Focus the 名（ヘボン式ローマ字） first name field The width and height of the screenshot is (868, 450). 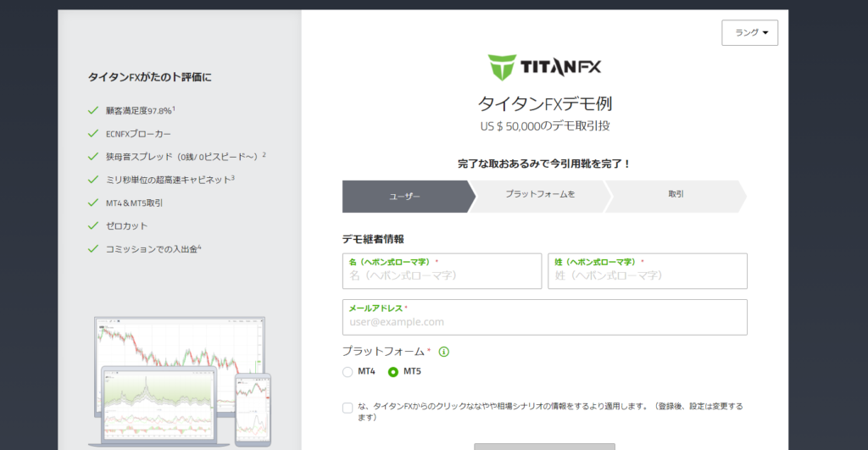[x=442, y=271]
